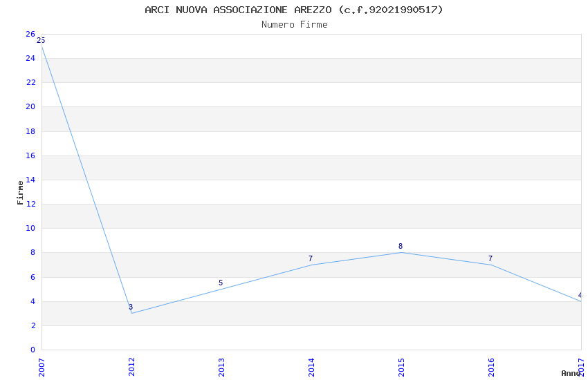This screenshot has width=588, height=380.
Task: Click x-axis year 2016
Action: click(x=491, y=368)
